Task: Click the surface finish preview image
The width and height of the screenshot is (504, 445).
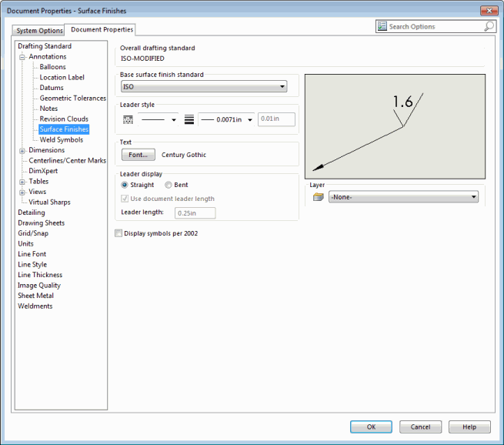Action: 395,127
